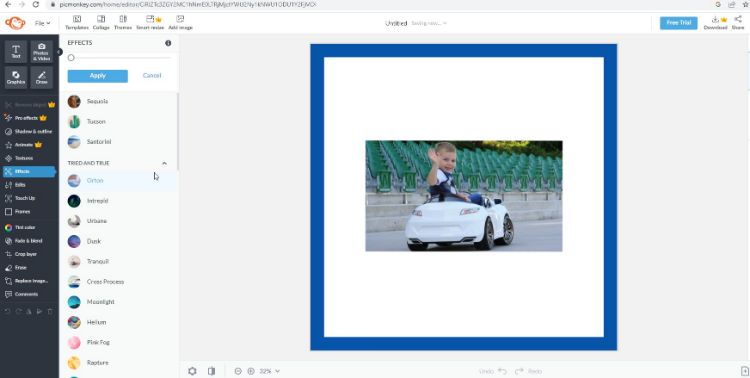This screenshot has width=750, height=378.
Task: Click the canvas settings gear icon
Action: [x=192, y=371]
